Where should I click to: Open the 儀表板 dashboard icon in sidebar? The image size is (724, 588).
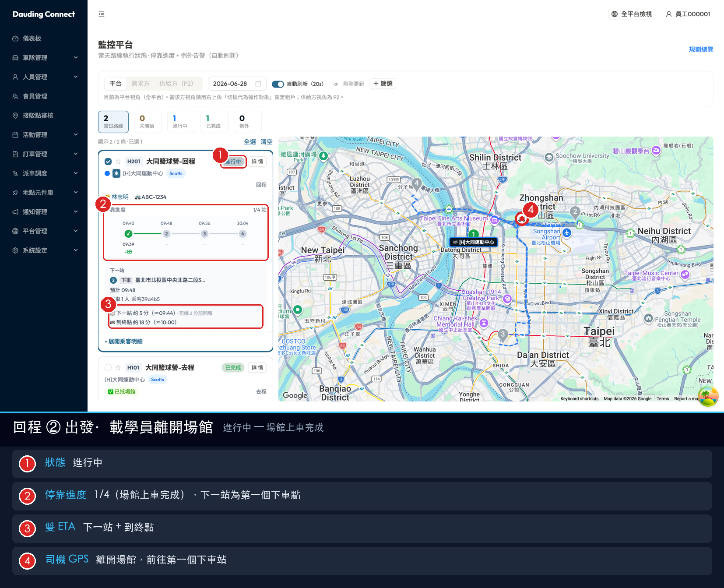coord(15,39)
